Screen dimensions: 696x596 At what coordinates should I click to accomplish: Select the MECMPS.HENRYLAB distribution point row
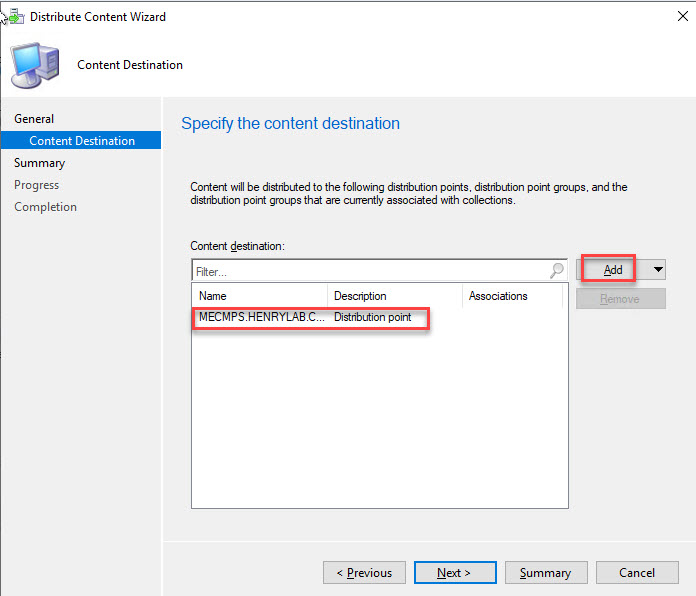(312, 318)
